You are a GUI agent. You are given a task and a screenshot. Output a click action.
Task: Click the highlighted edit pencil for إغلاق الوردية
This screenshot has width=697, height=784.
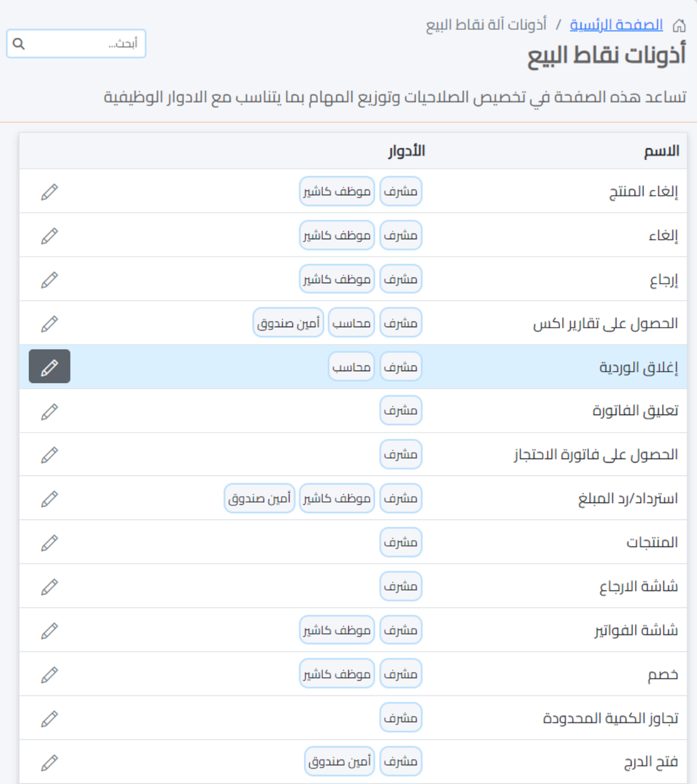tap(50, 367)
